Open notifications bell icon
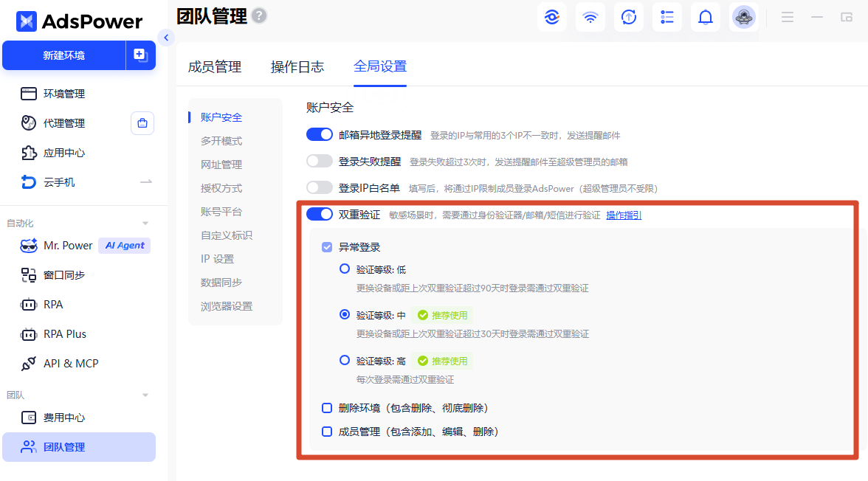The height and width of the screenshot is (481, 868). point(706,17)
